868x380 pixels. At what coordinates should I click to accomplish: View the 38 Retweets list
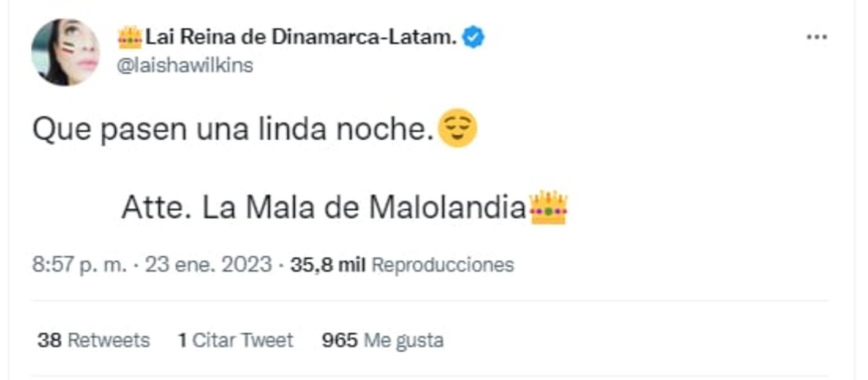pos(94,340)
